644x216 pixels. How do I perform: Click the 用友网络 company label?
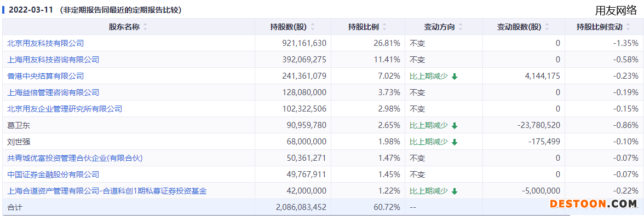pos(616,10)
